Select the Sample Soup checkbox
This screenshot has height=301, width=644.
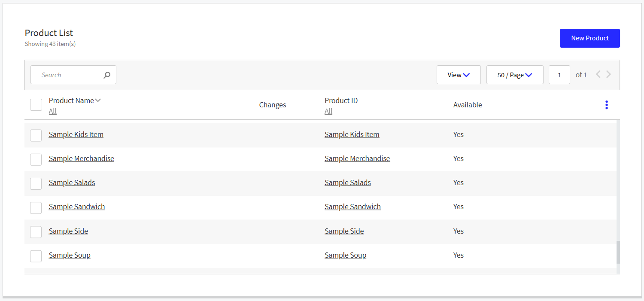[x=36, y=256]
